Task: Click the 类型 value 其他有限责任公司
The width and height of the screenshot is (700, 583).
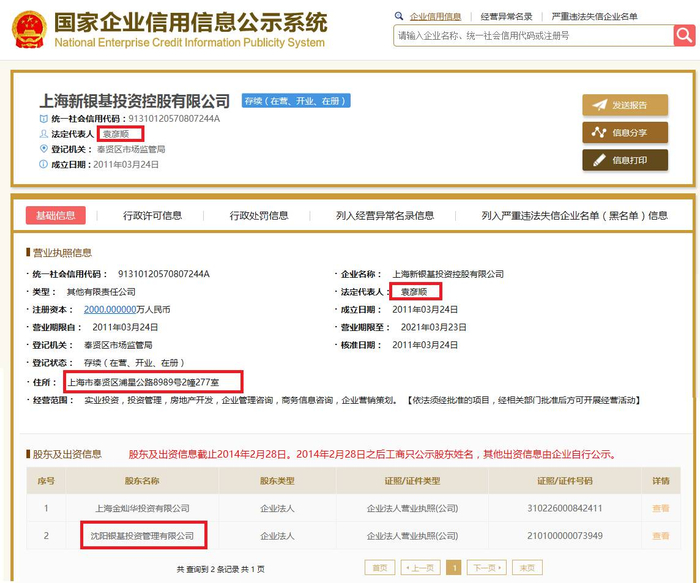Action: tap(101, 292)
